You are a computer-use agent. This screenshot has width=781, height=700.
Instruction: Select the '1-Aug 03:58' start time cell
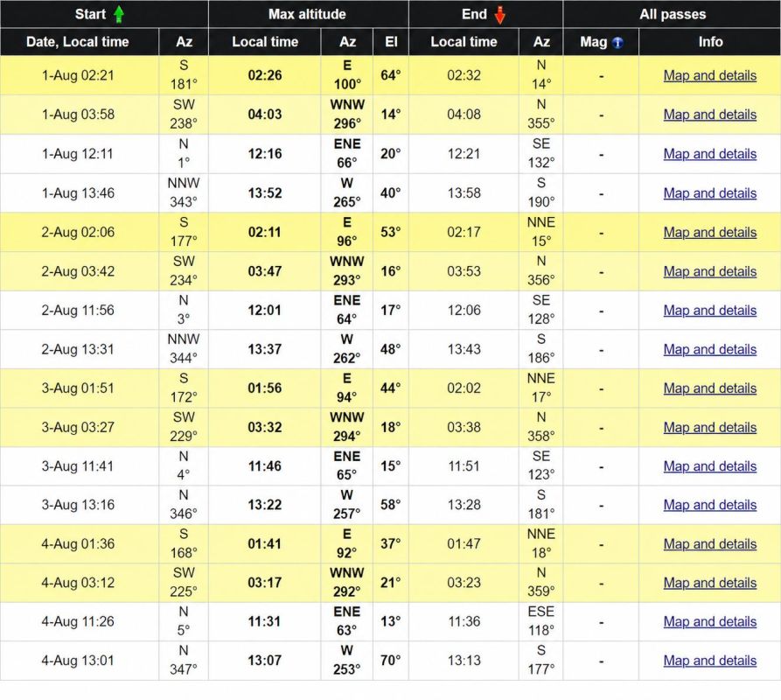pyautogui.click(x=78, y=114)
